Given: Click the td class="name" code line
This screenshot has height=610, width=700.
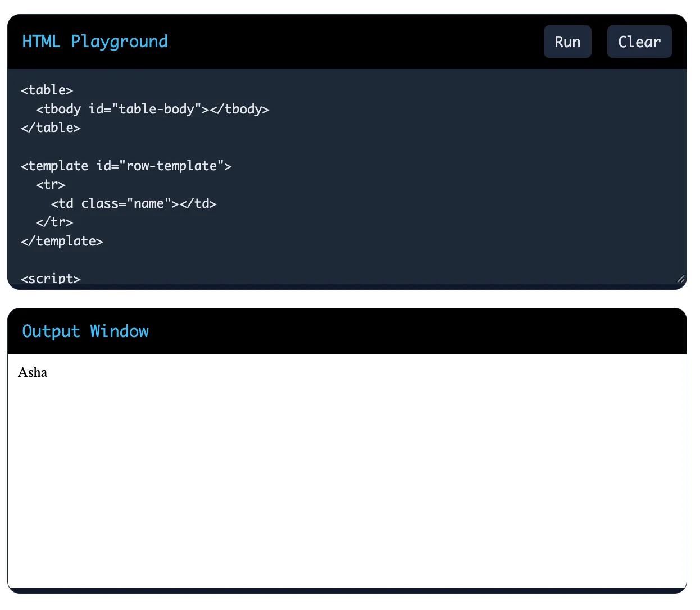Looking at the screenshot, I should click(134, 203).
